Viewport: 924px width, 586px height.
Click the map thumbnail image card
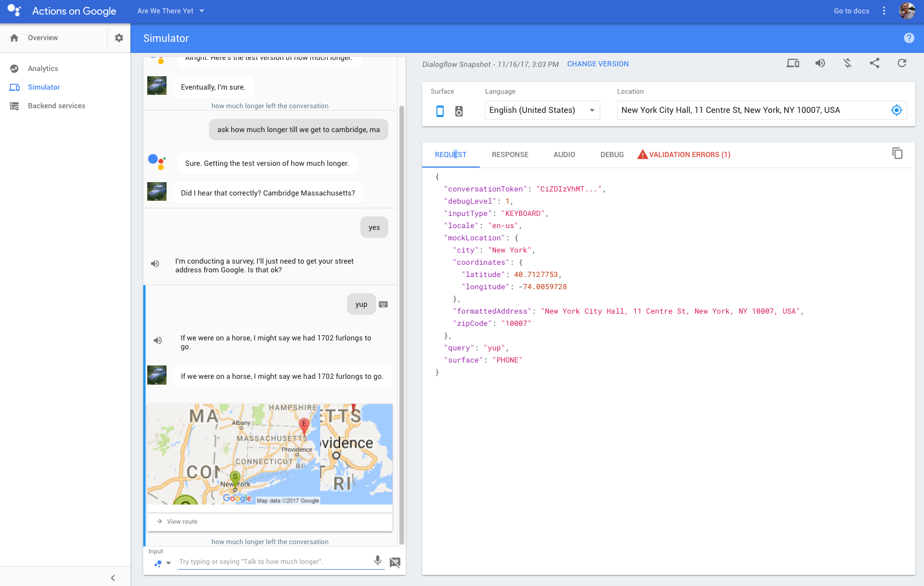[270, 454]
